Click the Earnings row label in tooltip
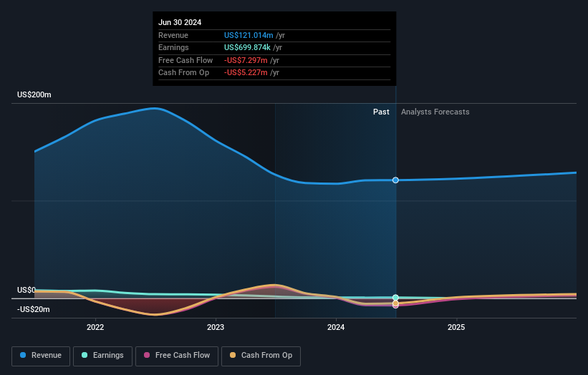The height and width of the screenshot is (375, 588). [x=173, y=47]
